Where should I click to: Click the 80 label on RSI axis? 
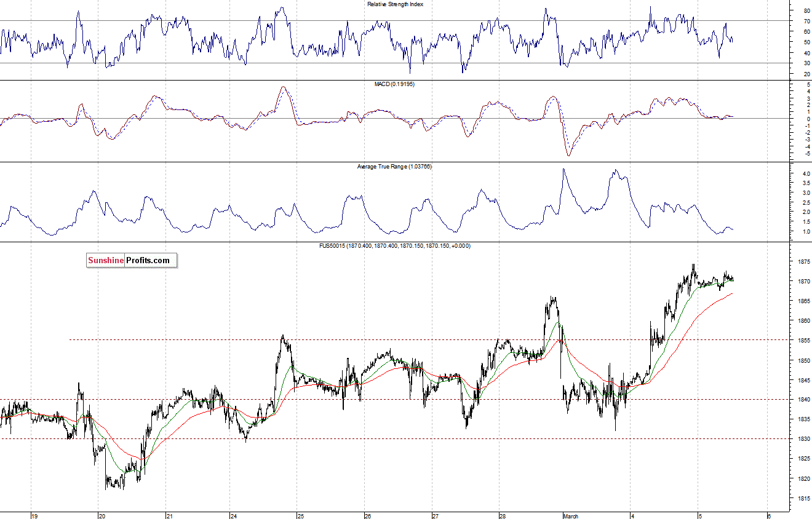806,11
